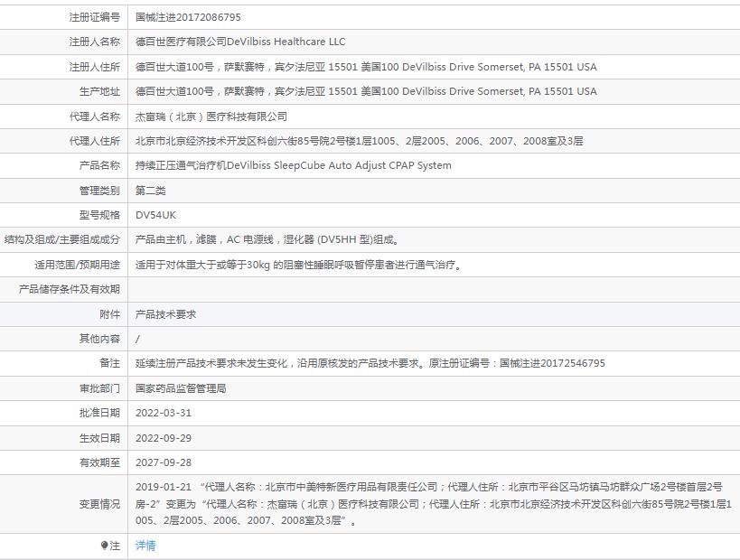Click the 结构及组成/主要组成成分 label
This screenshot has height=560, width=740.
coord(61,239)
